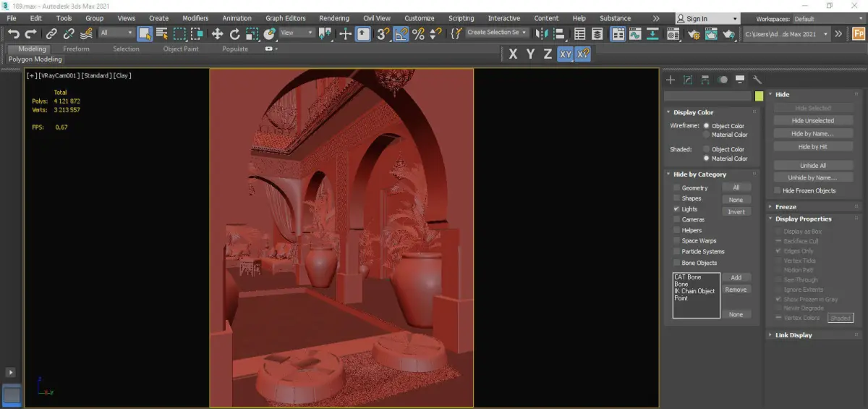868x409 pixels.
Task: Uncheck the Lights hide category checkbox
Action: 676,208
